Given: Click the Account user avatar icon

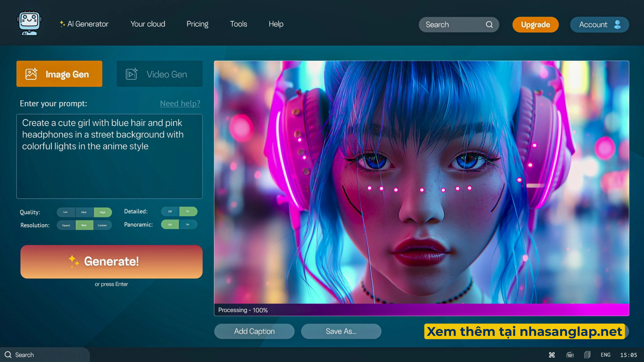Looking at the screenshot, I should pos(617,24).
